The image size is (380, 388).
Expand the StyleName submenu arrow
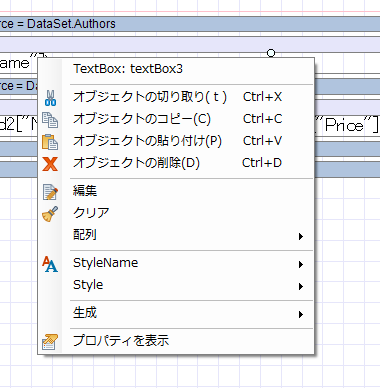301,264
